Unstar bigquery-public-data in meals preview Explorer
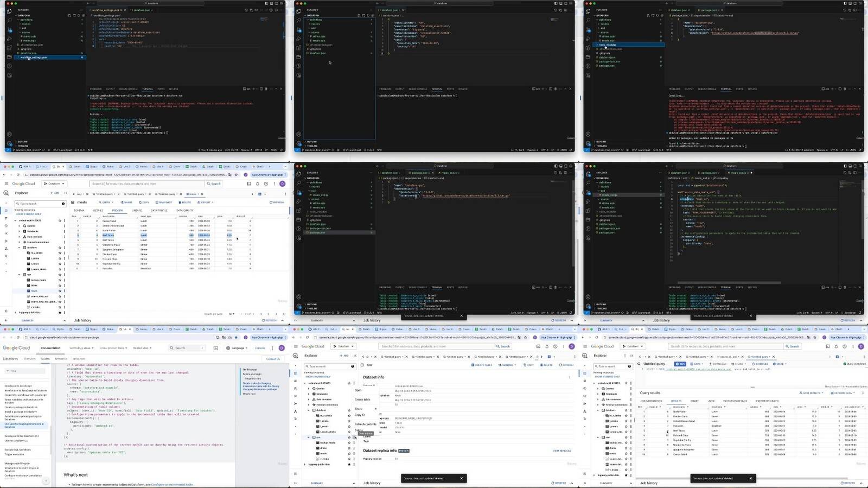Image resolution: width=868 pixels, height=488 pixels. (60, 312)
